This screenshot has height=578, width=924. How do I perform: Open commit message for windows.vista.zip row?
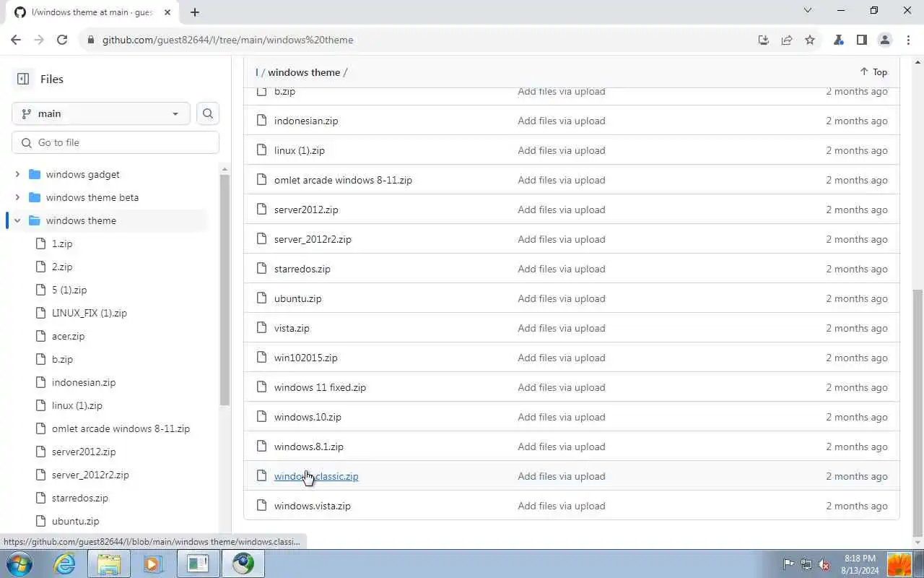click(x=562, y=506)
